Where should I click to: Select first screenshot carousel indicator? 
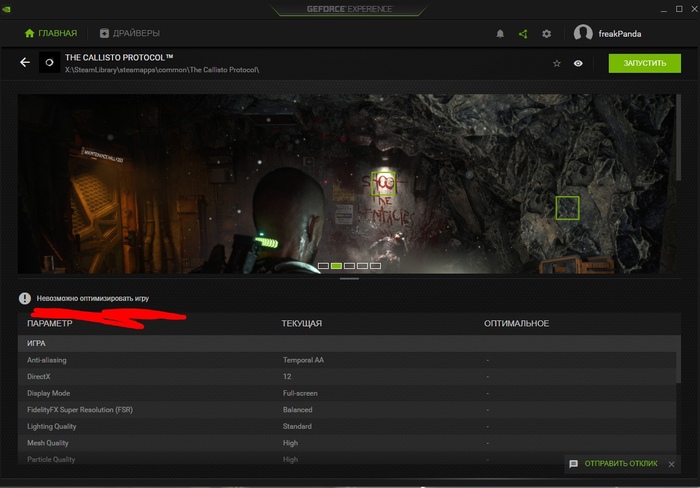tap(324, 266)
